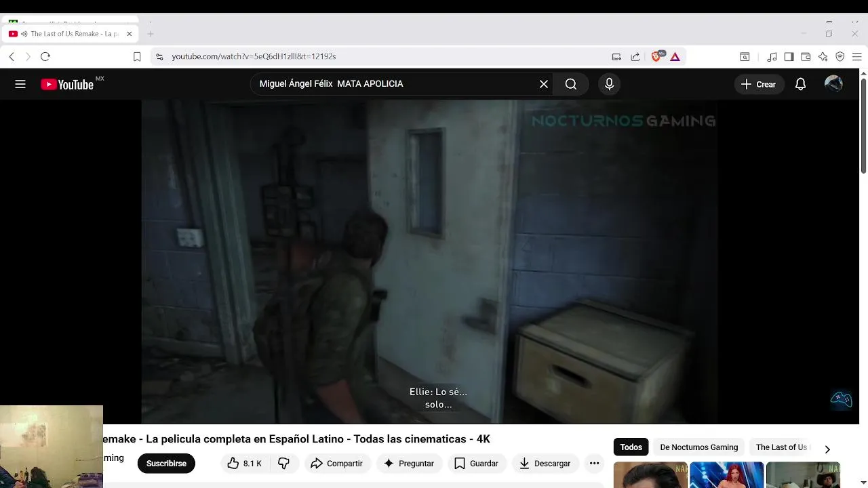This screenshot has height=488, width=868.
Task: Click the video player to pause
Action: [x=429, y=262]
